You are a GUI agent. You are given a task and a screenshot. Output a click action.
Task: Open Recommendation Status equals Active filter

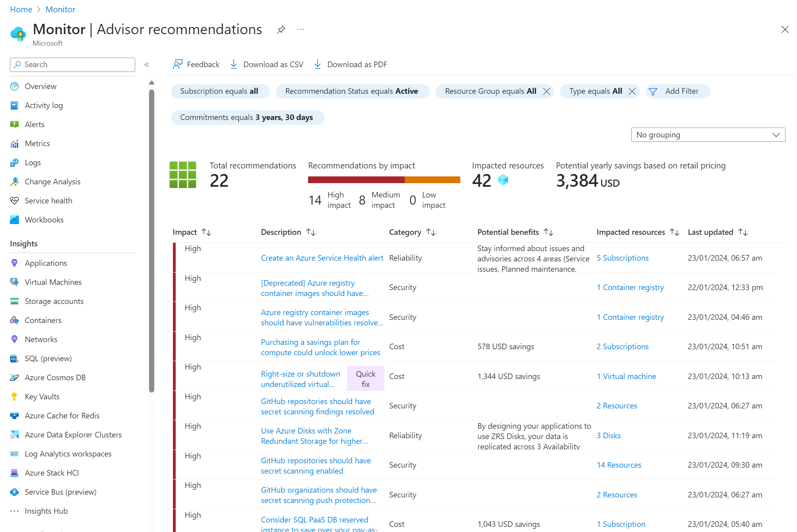[x=353, y=91]
